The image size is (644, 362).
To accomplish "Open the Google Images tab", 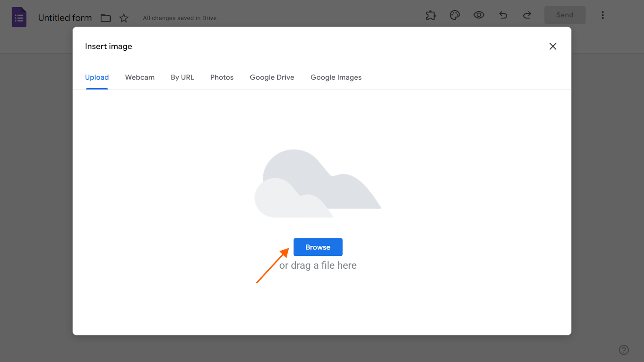I will pyautogui.click(x=336, y=77).
